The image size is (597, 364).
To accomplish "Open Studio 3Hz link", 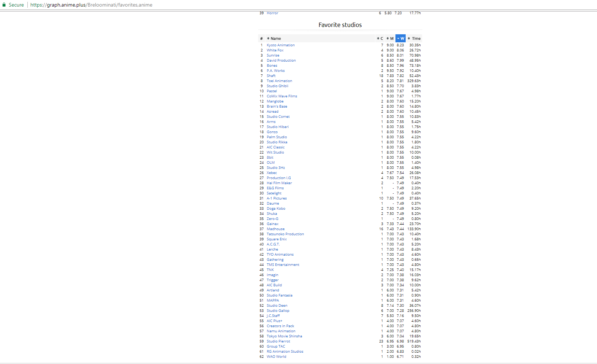I will click(276, 168).
